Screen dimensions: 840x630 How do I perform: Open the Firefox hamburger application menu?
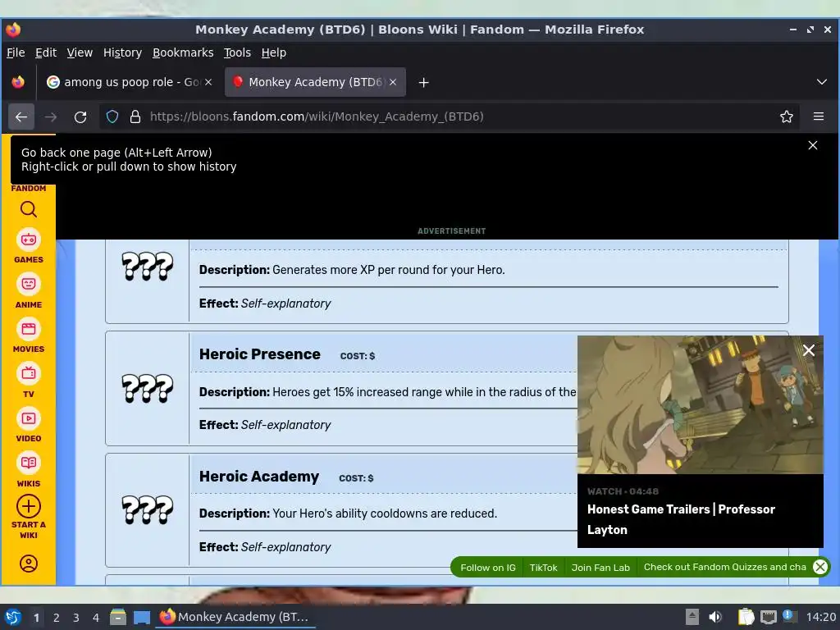point(819,116)
